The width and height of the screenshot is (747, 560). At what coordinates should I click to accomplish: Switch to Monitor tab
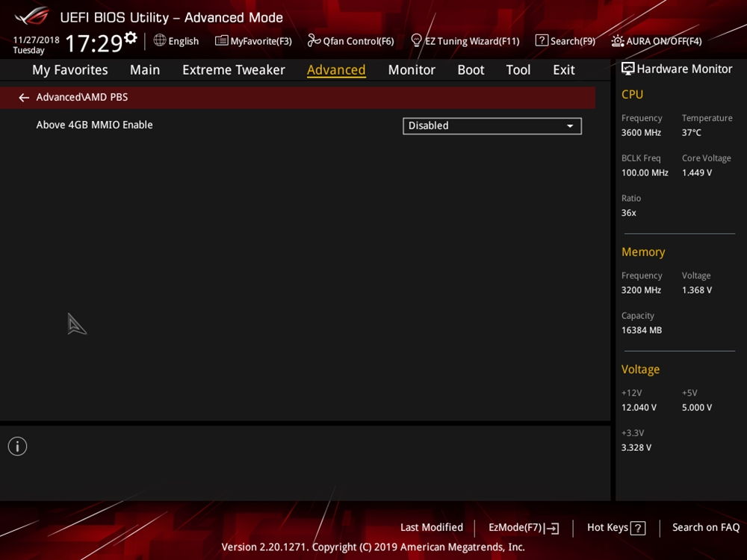(x=412, y=70)
